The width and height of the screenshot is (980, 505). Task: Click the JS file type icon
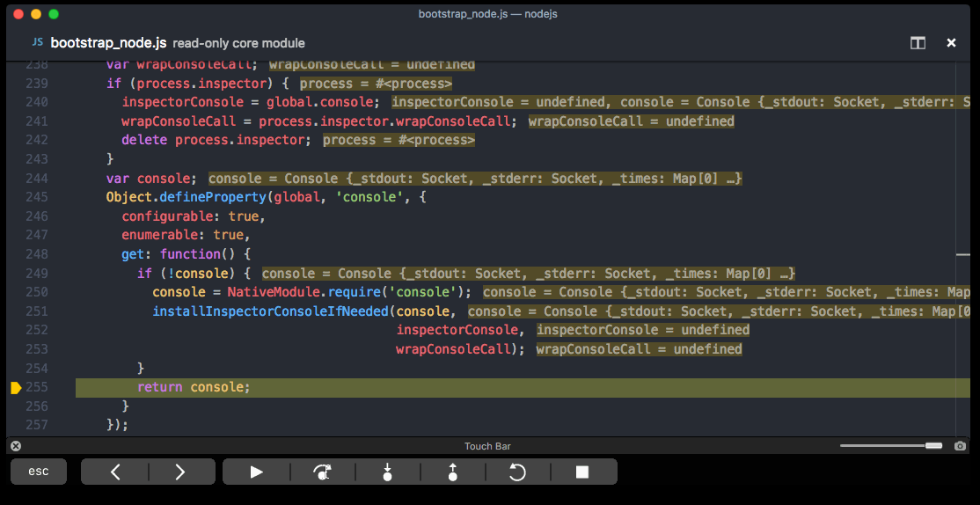pyautogui.click(x=38, y=42)
